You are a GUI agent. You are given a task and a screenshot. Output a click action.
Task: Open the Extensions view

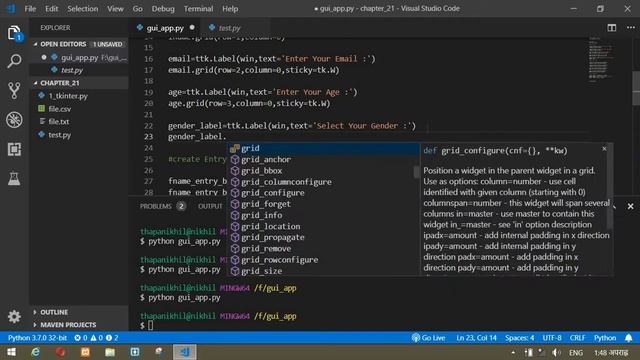click(x=14, y=149)
